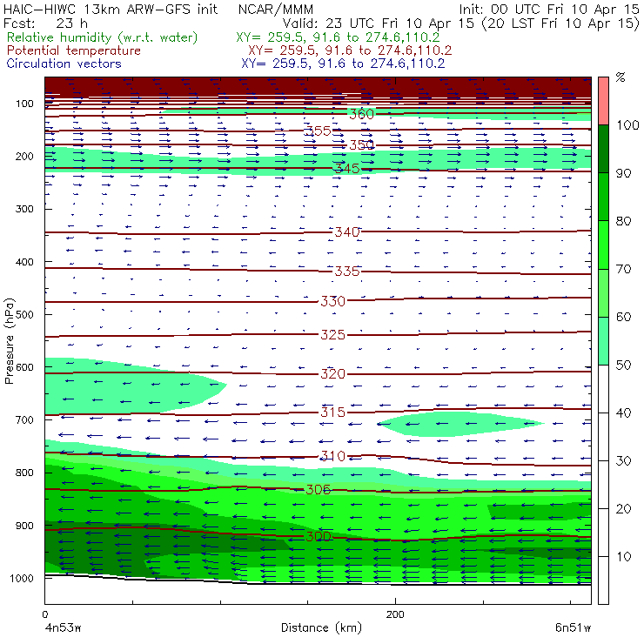Click the 350 contour label
644x644 pixels.
pyautogui.click(x=361, y=145)
